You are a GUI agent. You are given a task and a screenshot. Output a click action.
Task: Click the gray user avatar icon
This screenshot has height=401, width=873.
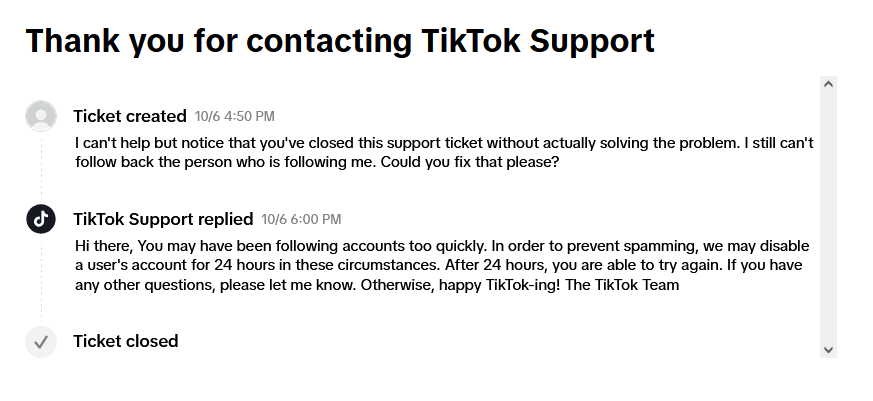(41, 116)
